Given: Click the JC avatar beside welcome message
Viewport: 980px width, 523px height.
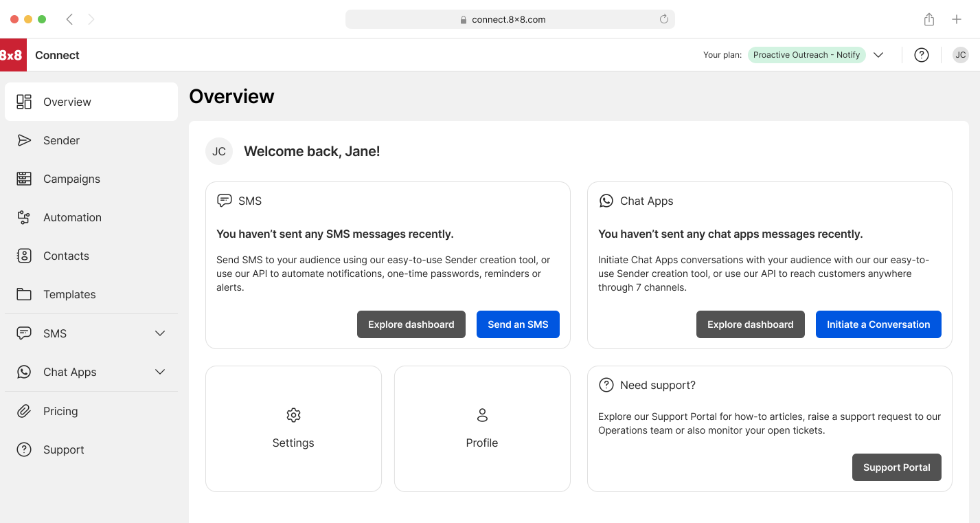Looking at the screenshot, I should pyautogui.click(x=219, y=151).
